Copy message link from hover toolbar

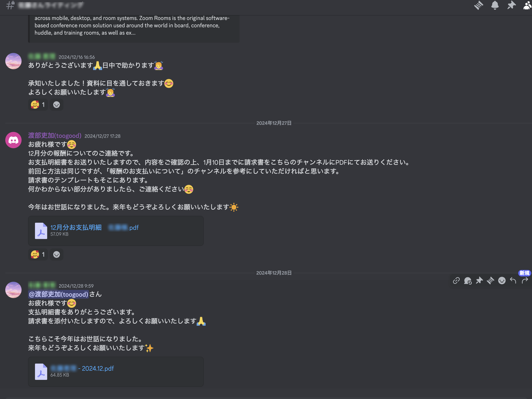(456, 281)
